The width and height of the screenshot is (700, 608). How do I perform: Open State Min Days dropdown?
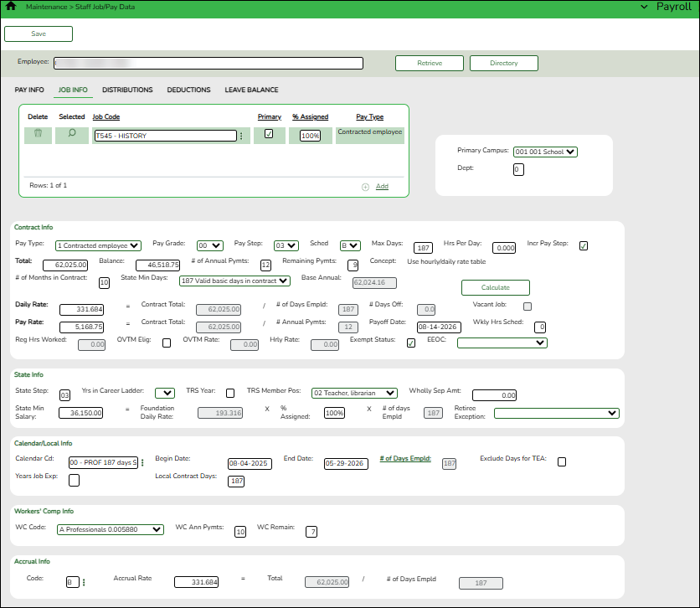(234, 281)
